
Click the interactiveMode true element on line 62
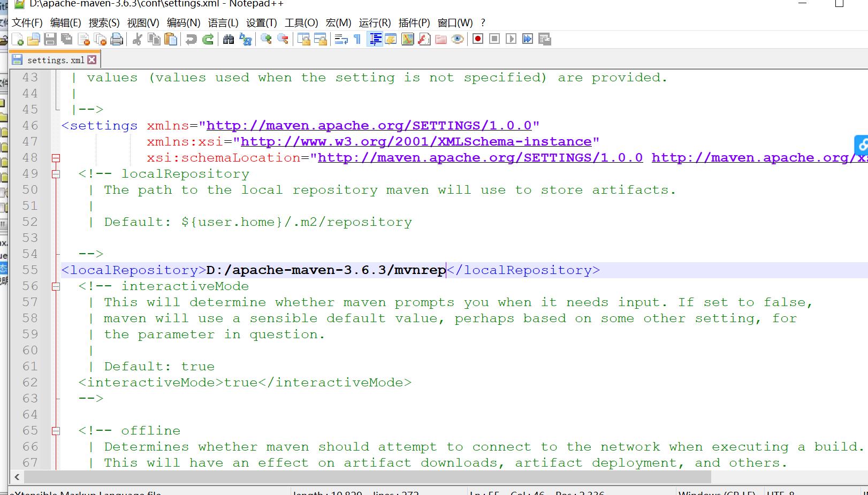click(x=245, y=383)
